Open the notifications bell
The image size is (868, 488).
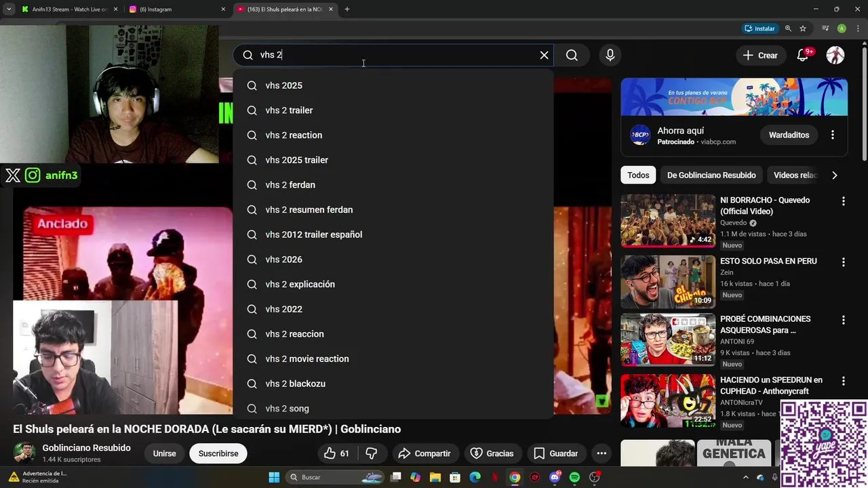tap(803, 56)
